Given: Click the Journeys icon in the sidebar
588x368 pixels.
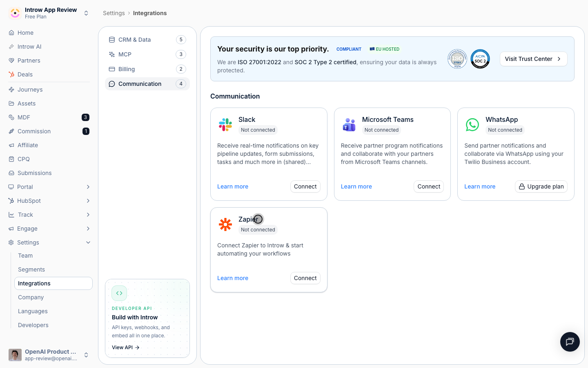Looking at the screenshot, I should click(x=11, y=90).
